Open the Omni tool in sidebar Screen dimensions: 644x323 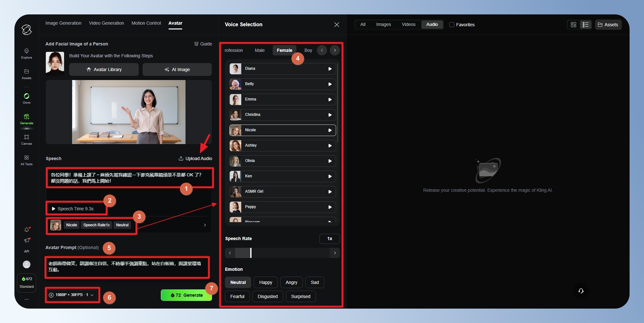tap(27, 98)
